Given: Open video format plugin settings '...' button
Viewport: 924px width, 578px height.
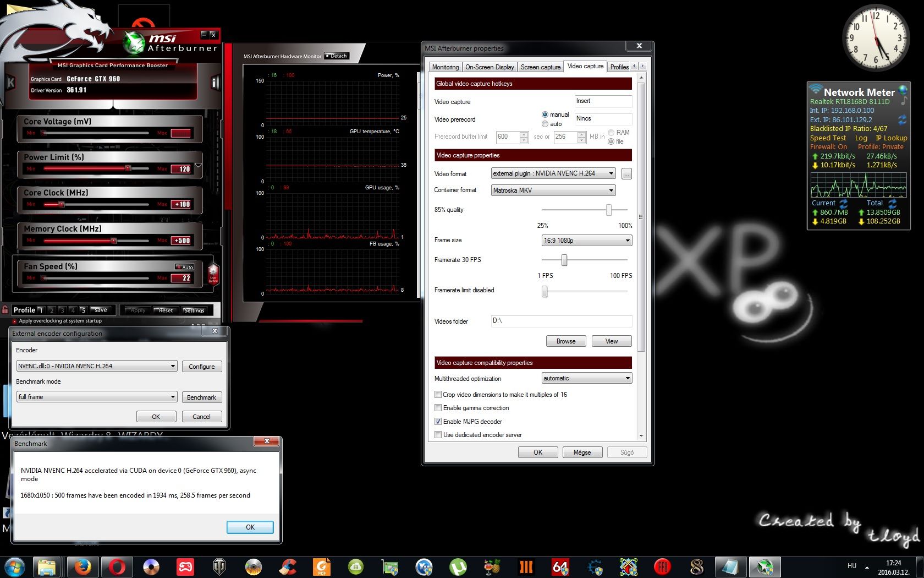Looking at the screenshot, I should click(626, 174).
